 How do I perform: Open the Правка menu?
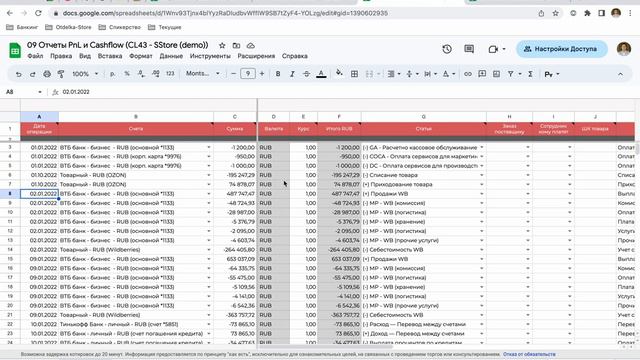click(x=61, y=56)
